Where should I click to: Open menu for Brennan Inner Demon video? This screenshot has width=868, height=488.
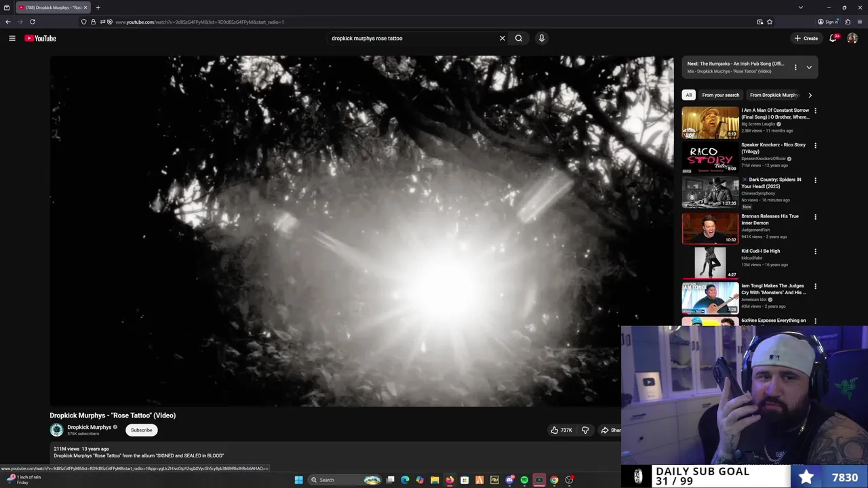[815, 217]
